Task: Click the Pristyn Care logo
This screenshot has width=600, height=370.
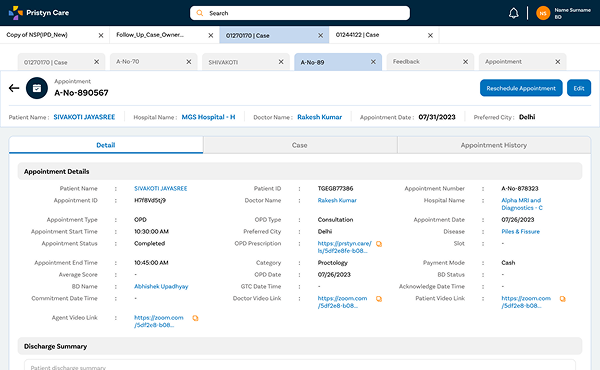Action: tap(39, 13)
